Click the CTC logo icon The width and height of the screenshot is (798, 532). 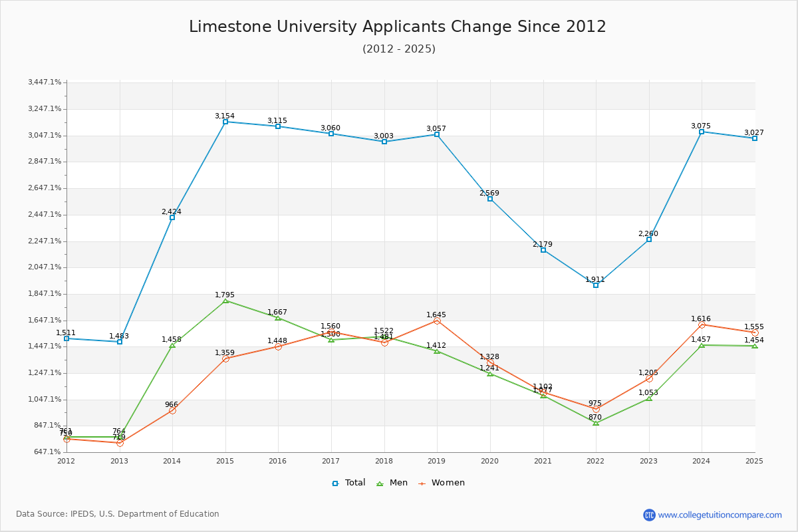point(649,515)
